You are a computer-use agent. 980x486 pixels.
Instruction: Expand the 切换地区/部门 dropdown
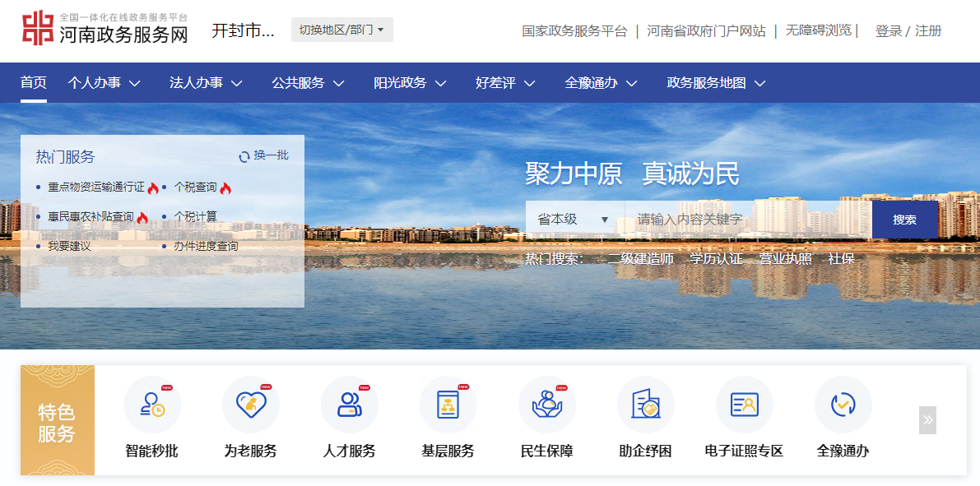pyautogui.click(x=341, y=30)
